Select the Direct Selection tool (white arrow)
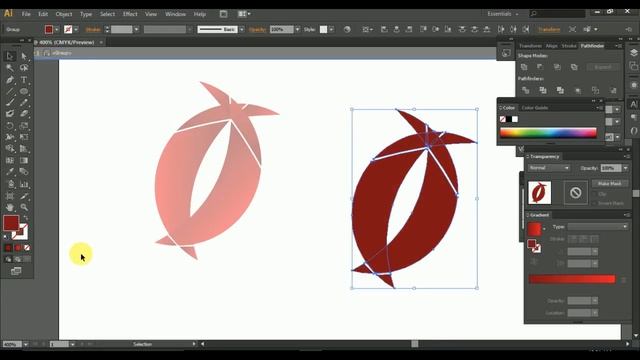The image size is (640, 360). pos(24,56)
